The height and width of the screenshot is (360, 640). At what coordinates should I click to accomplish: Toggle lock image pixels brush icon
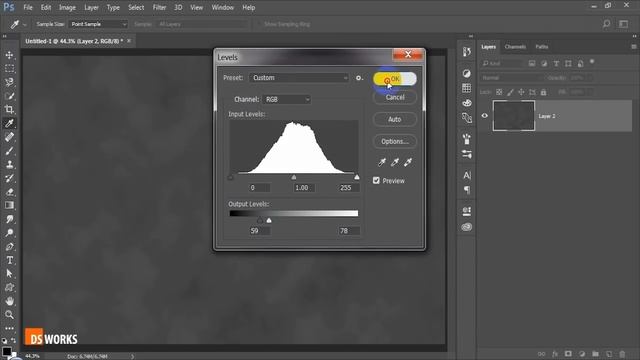[x=510, y=92]
